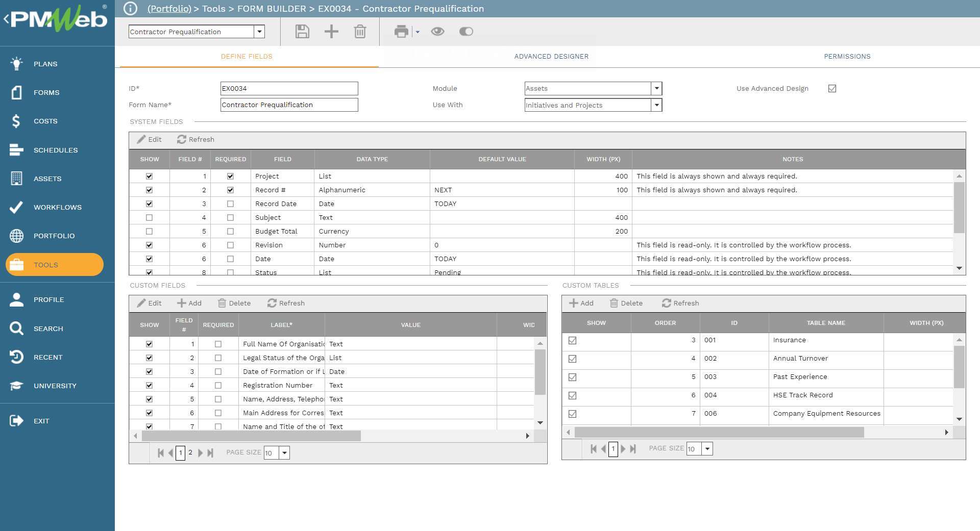Image resolution: width=980 pixels, height=531 pixels.
Task: Check Required for the Record Date field
Action: (230, 204)
